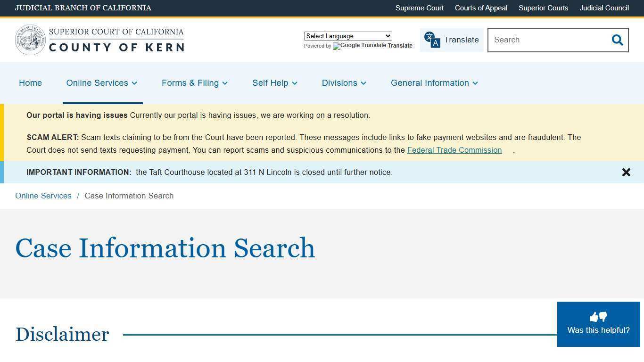Open the Self Help menu
The image size is (644, 362).
point(274,83)
